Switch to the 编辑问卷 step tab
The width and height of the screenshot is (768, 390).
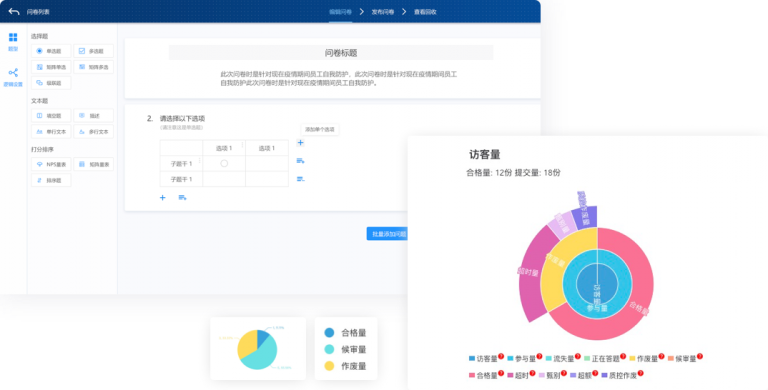(x=340, y=12)
